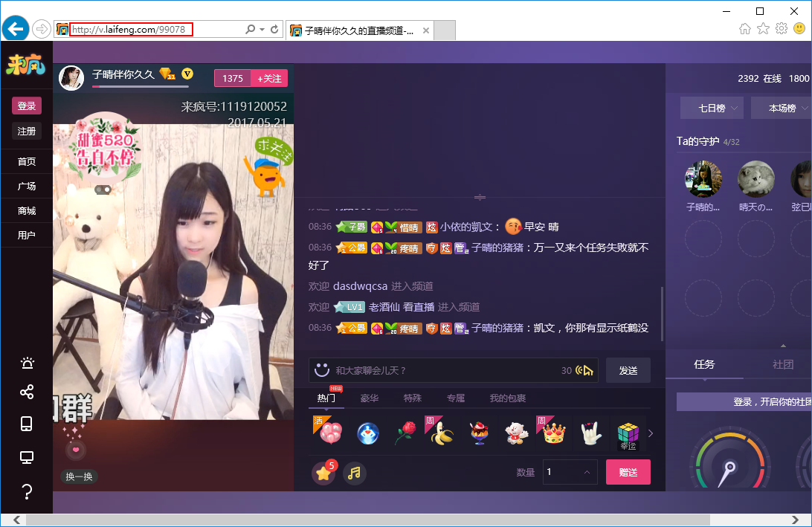This screenshot has width=812, height=527.
Task: Expand the 七日榜 ranking dropdown
Action: pos(712,109)
